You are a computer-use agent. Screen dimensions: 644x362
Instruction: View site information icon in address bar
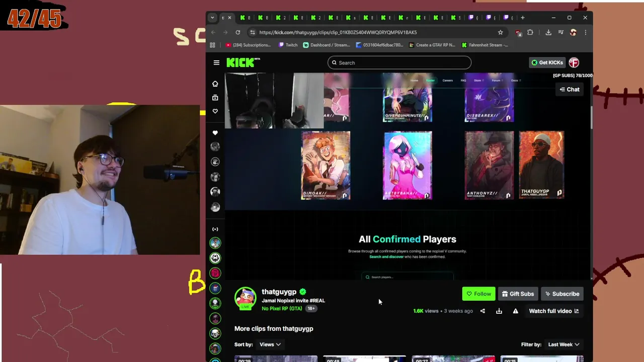pyautogui.click(x=253, y=32)
